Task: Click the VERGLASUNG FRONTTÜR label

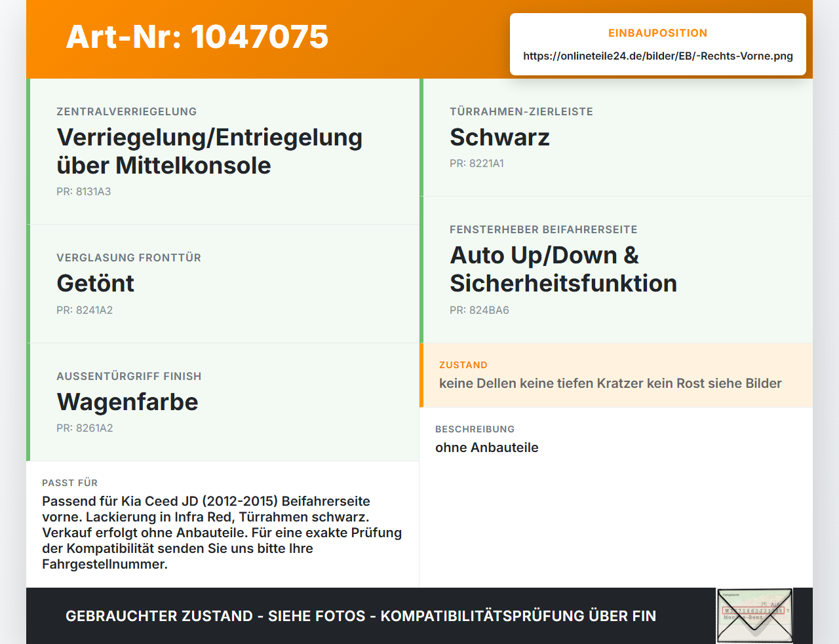Action: tap(128, 258)
